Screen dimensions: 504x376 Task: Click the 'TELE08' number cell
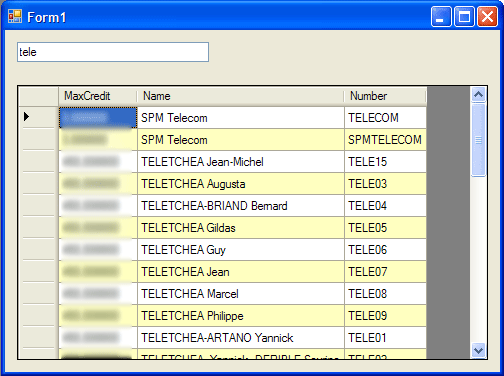386,293
